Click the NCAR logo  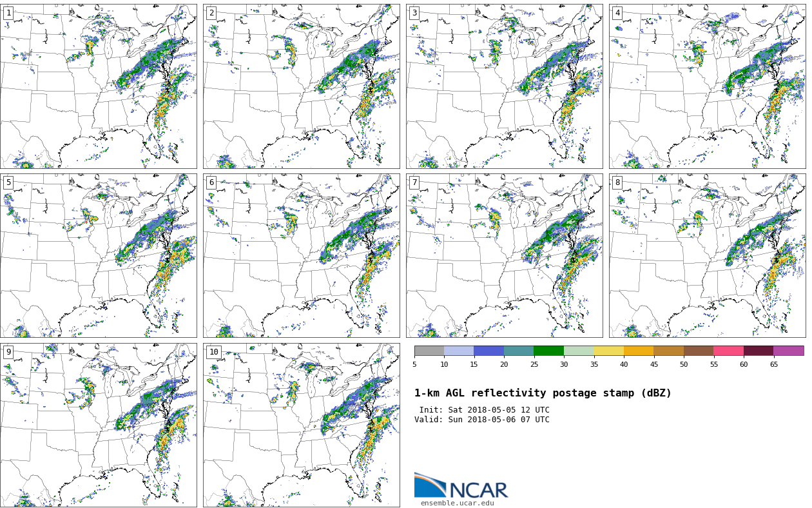click(461, 486)
